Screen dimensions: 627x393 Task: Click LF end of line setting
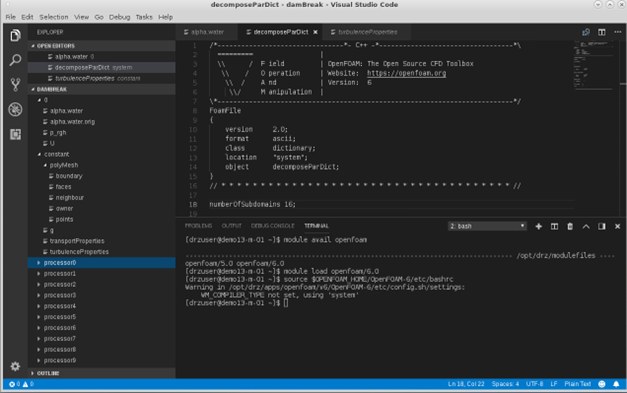[x=553, y=384]
